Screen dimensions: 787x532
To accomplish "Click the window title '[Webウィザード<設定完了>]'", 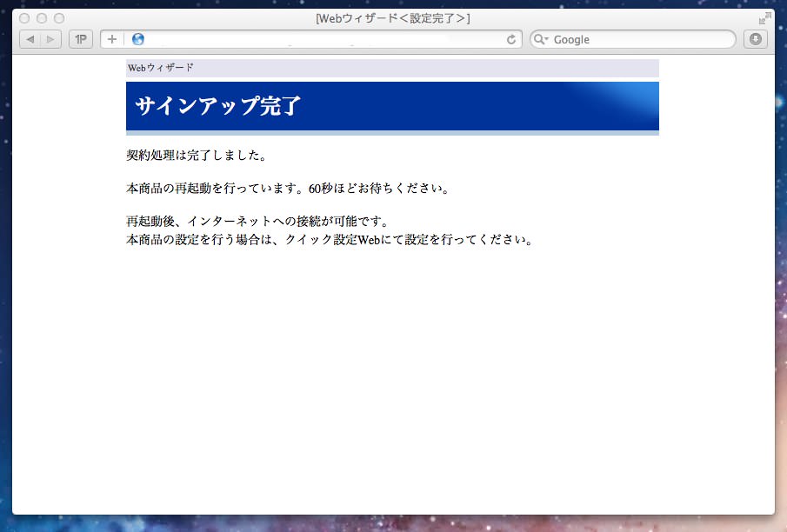I will click(x=392, y=18).
